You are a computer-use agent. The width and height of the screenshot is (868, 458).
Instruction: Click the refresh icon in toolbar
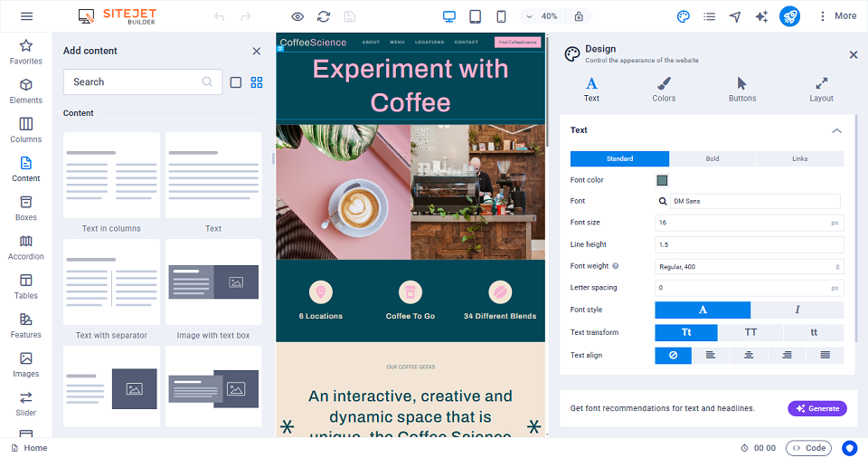tap(324, 16)
